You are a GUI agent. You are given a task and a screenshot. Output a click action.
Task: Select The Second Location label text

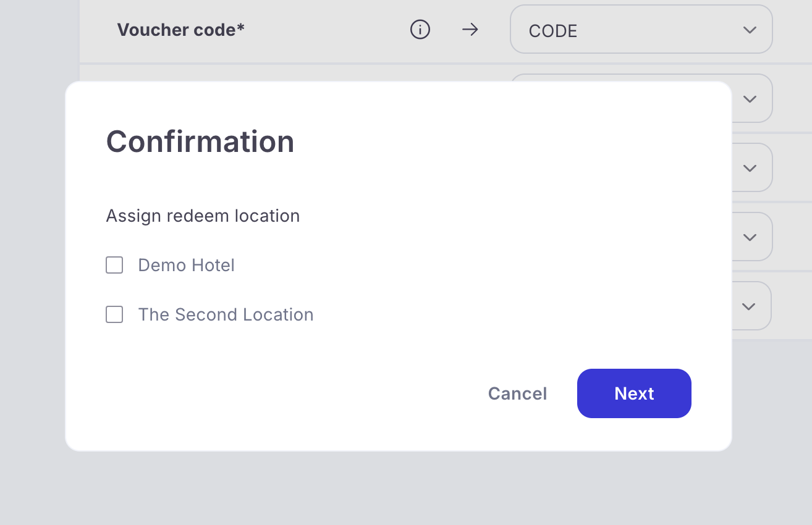pyautogui.click(x=226, y=314)
